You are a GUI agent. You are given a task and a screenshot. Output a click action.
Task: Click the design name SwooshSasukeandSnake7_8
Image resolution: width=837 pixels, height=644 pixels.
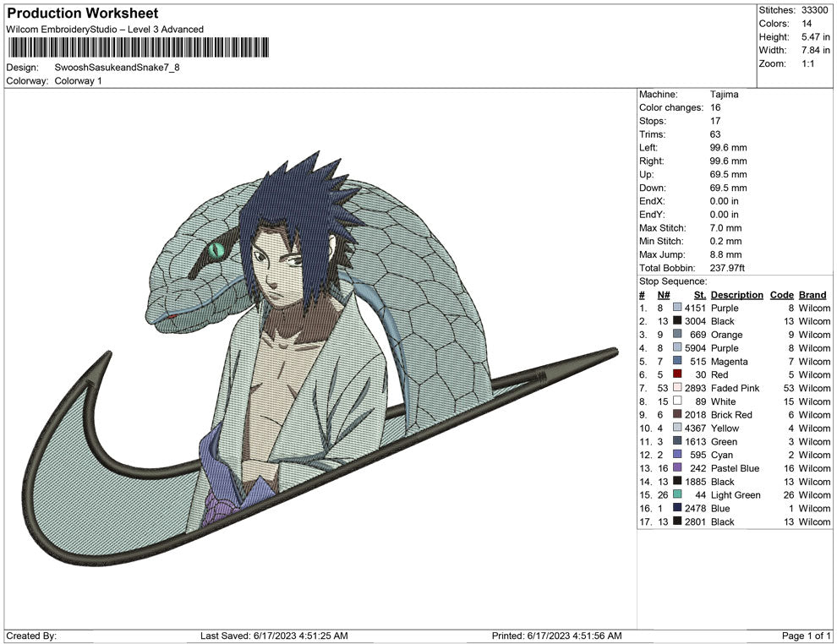click(117, 68)
